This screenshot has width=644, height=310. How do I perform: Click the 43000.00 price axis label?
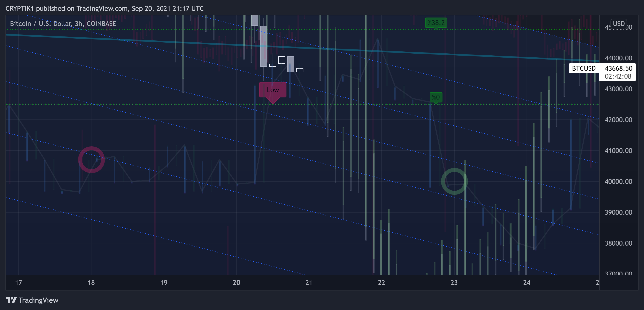(x=618, y=89)
